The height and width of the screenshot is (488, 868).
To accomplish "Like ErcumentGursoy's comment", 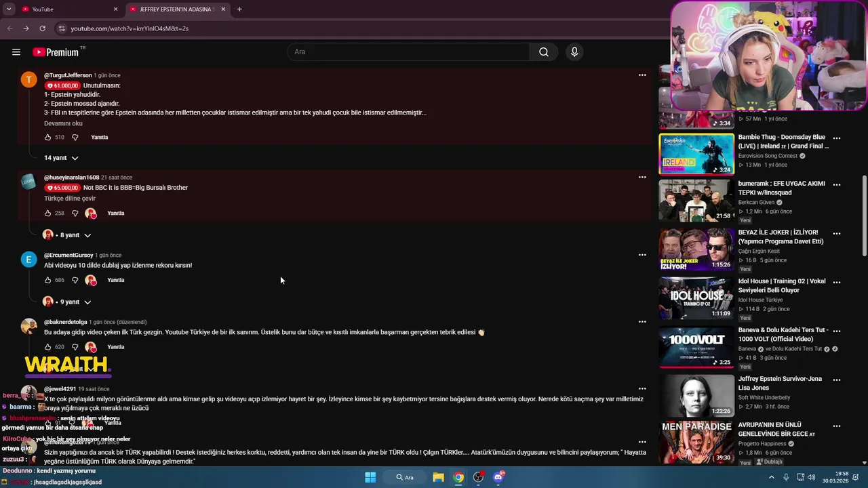I will (x=47, y=280).
